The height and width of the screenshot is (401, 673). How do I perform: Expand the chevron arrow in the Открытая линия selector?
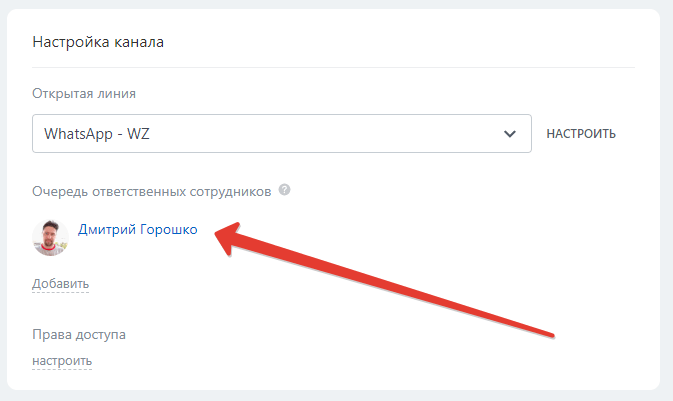point(509,134)
